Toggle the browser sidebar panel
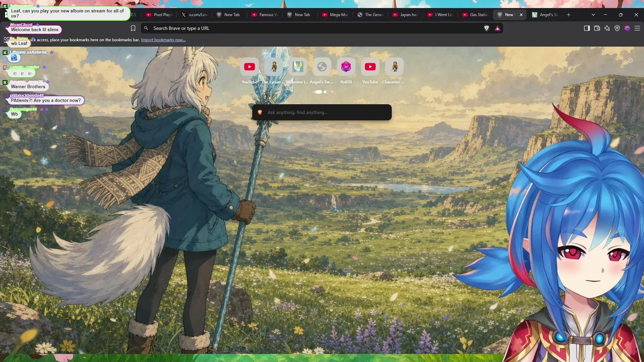The height and width of the screenshot is (362, 644). tap(587, 28)
